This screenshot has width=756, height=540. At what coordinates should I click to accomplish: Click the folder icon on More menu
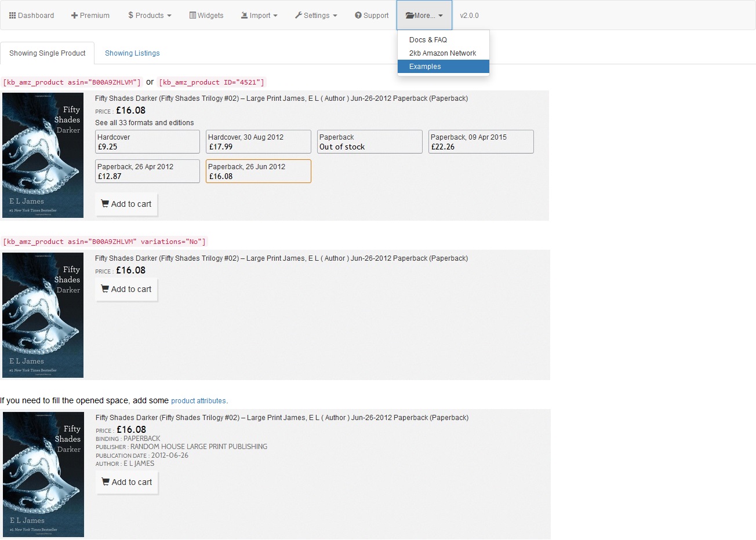pyautogui.click(x=410, y=16)
